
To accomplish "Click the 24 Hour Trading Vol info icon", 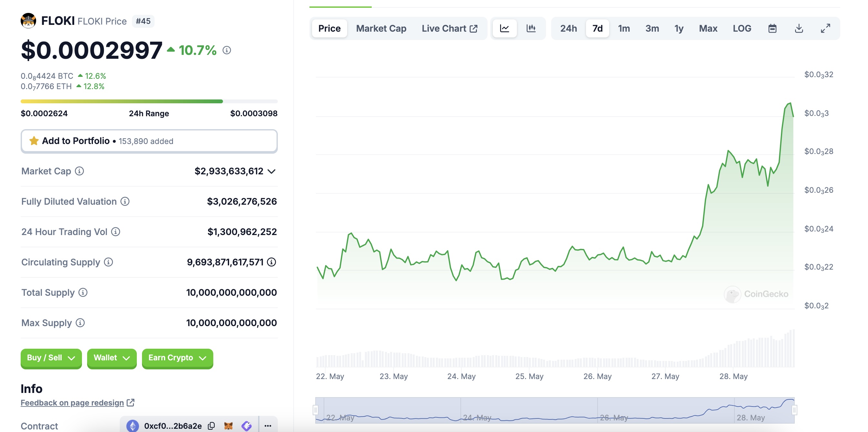I will pos(116,232).
